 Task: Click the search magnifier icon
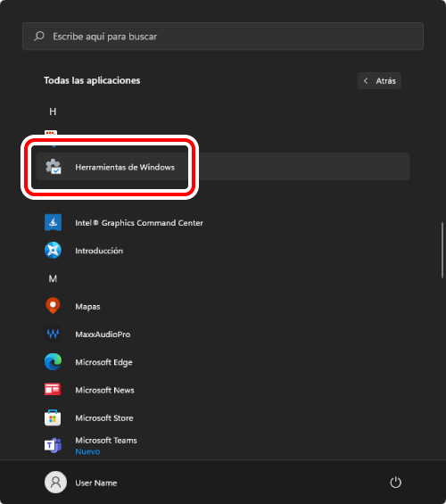(39, 36)
